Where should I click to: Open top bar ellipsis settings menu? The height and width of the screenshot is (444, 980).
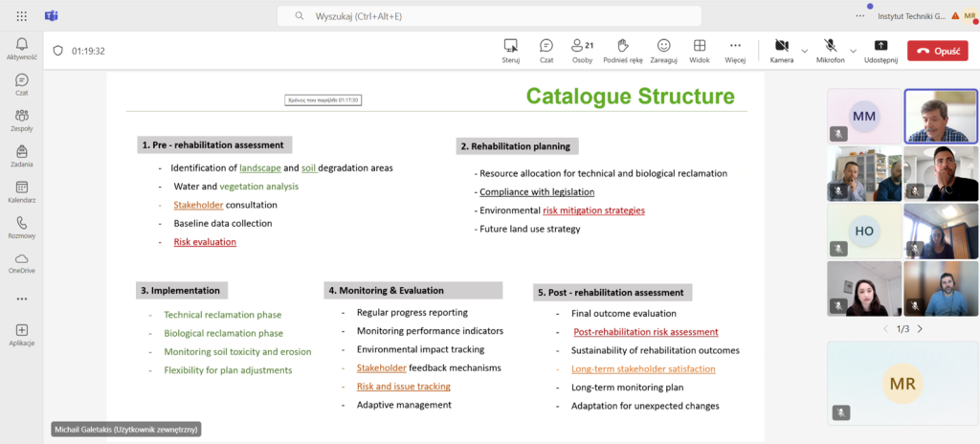(860, 16)
